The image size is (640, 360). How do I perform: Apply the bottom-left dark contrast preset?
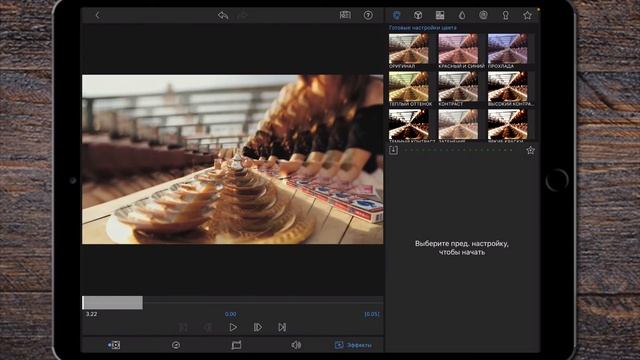coord(409,124)
